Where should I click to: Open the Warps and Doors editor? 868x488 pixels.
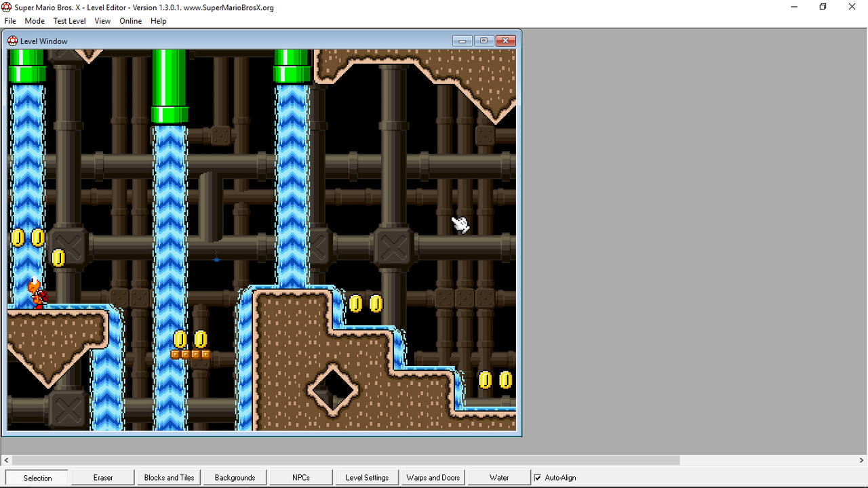click(432, 477)
